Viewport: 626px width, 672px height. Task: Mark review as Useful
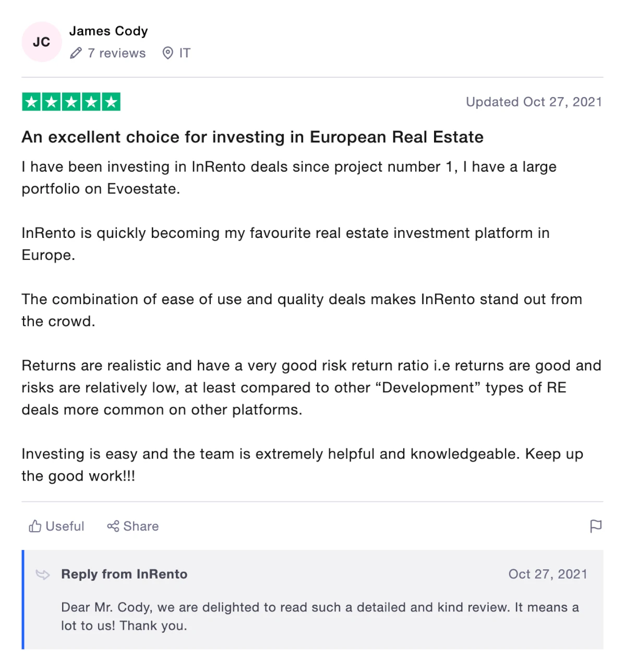coord(56,526)
